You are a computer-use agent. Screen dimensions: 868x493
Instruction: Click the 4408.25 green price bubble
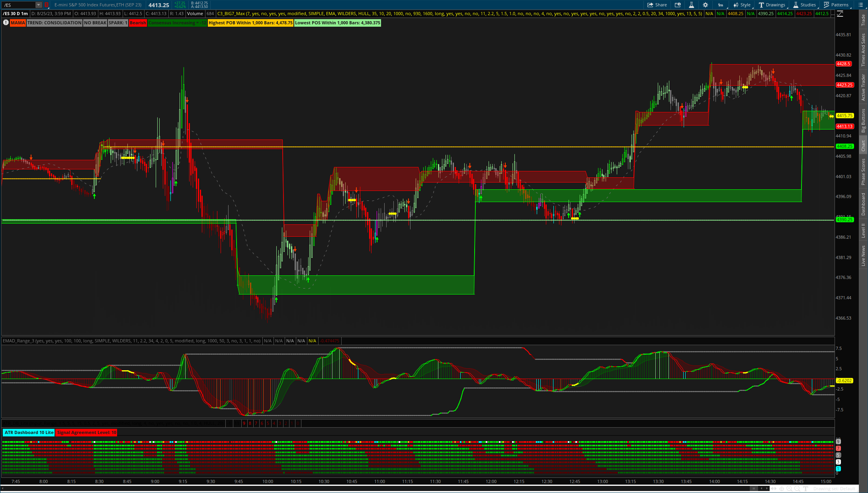(x=845, y=146)
